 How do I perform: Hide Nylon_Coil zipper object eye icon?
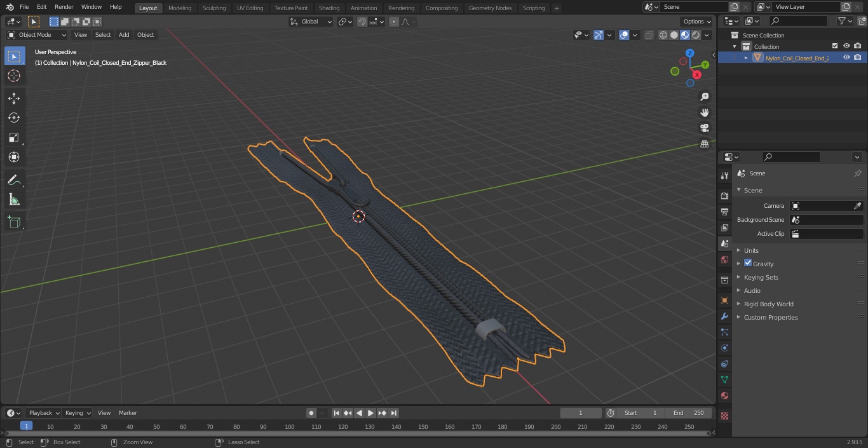(846, 57)
